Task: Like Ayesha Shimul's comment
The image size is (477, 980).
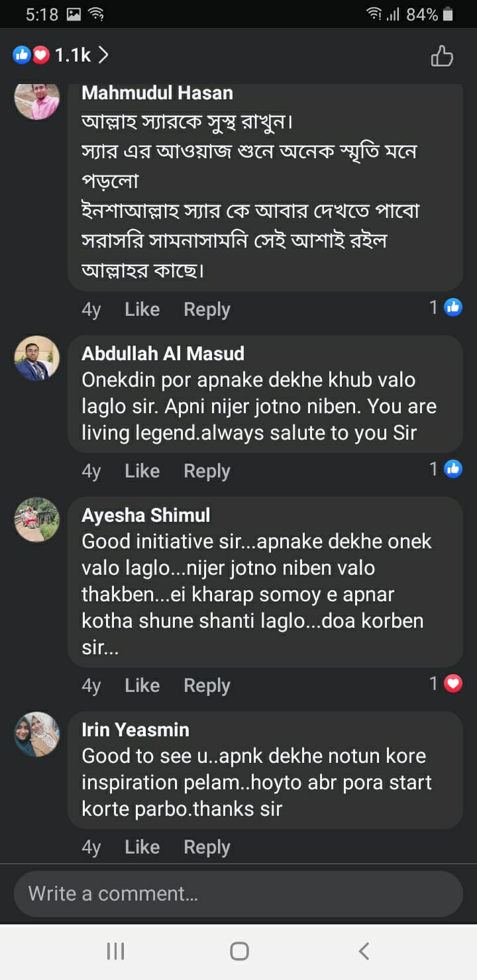Action: [x=142, y=685]
